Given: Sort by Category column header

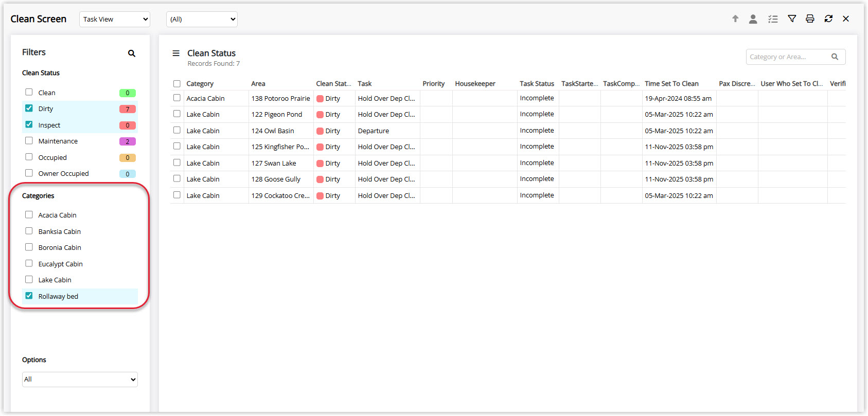Looking at the screenshot, I should (200, 84).
